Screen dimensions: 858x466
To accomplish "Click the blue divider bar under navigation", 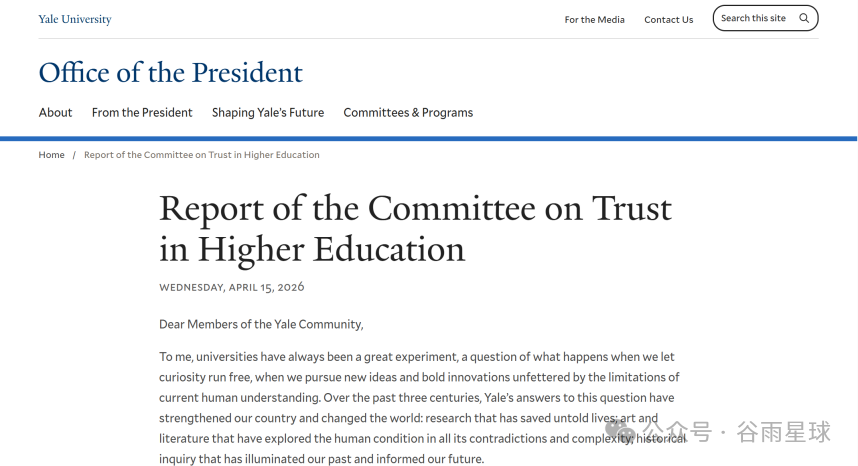I will [428, 138].
